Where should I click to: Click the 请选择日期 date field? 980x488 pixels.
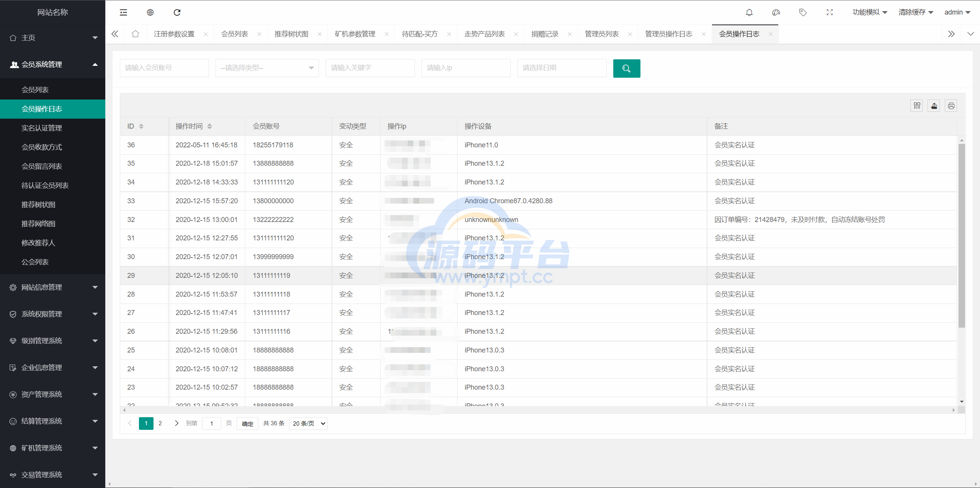pyautogui.click(x=562, y=68)
